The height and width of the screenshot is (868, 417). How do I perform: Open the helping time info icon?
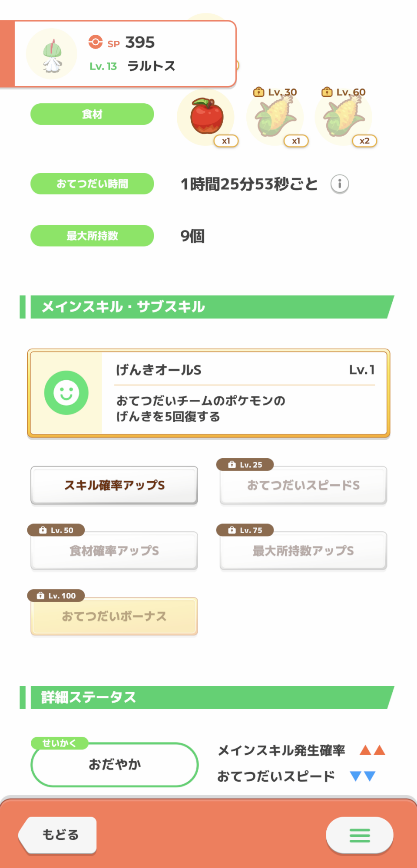340,184
